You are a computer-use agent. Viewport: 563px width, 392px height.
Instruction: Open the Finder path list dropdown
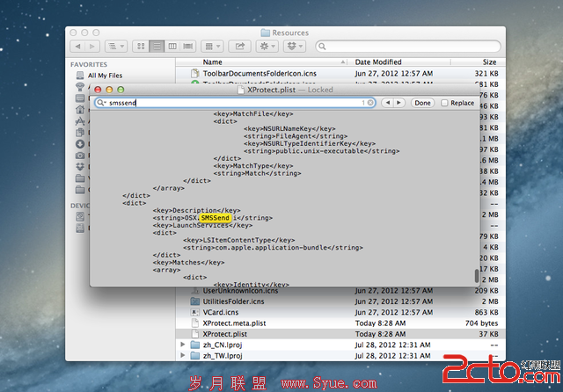tap(116, 47)
